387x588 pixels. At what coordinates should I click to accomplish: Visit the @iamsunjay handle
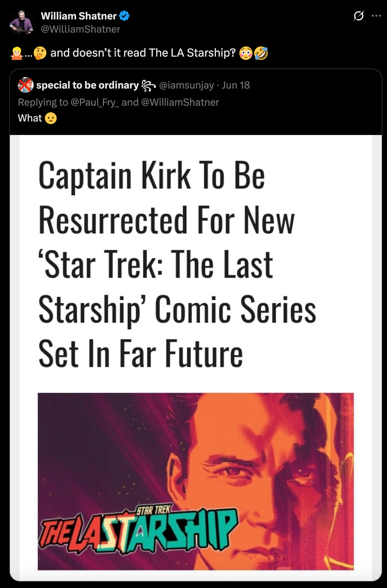[x=187, y=85]
